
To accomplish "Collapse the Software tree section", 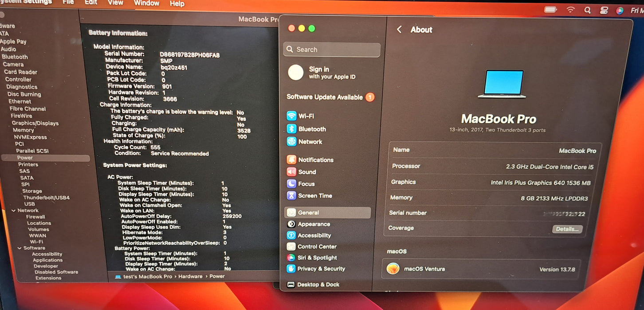I will click(19, 248).
